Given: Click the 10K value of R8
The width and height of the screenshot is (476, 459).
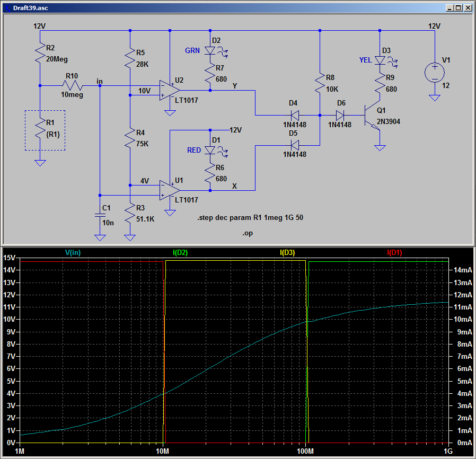Looking at the screenshot, I should 332,89.
